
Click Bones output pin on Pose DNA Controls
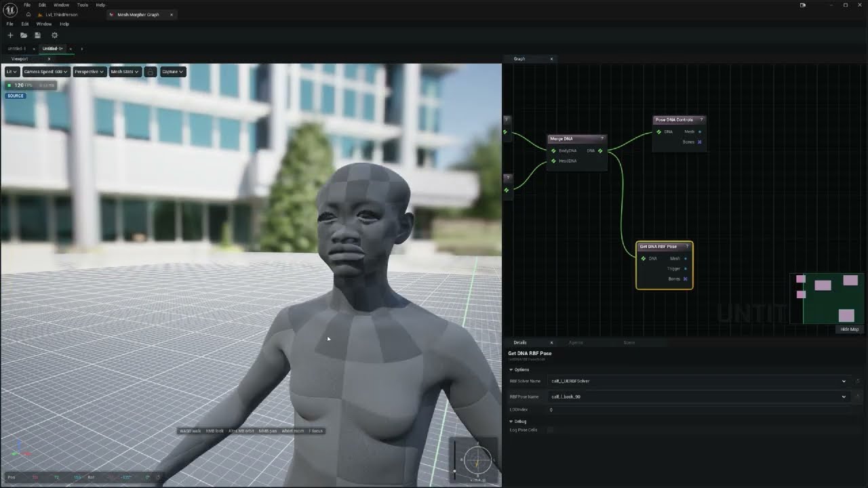699,142
